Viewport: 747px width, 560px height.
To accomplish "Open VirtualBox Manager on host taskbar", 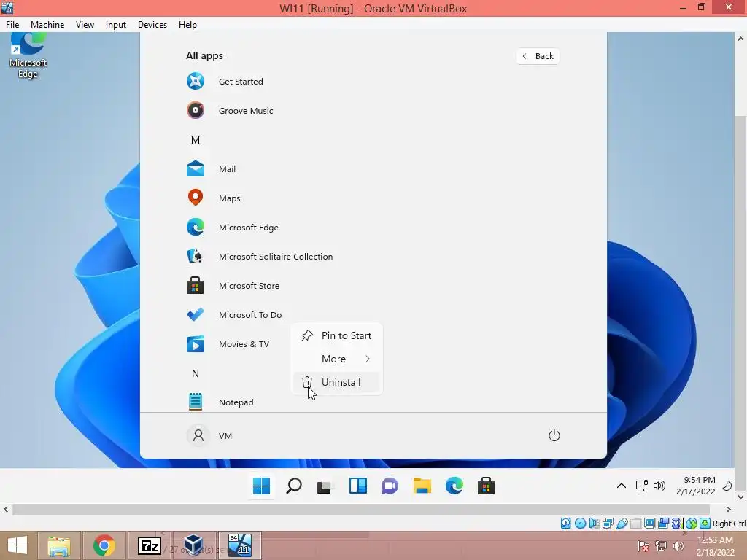I will point(194,545).
